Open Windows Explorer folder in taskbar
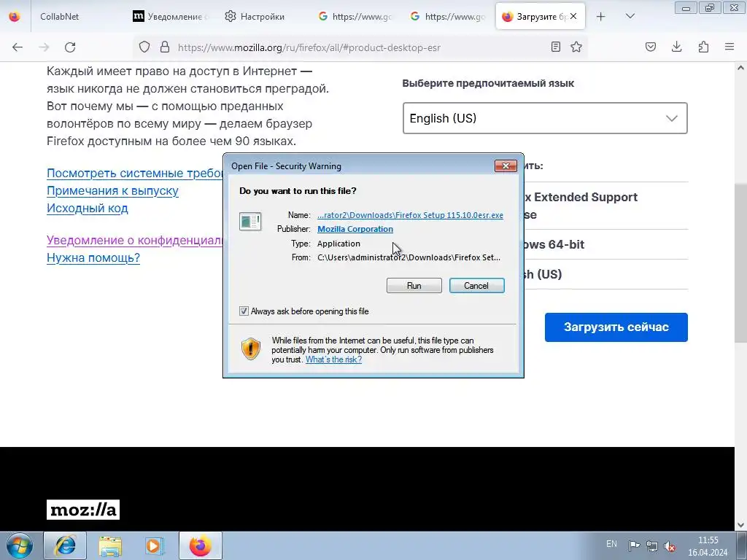Screen dimensions: 747x560 point(110,545)
